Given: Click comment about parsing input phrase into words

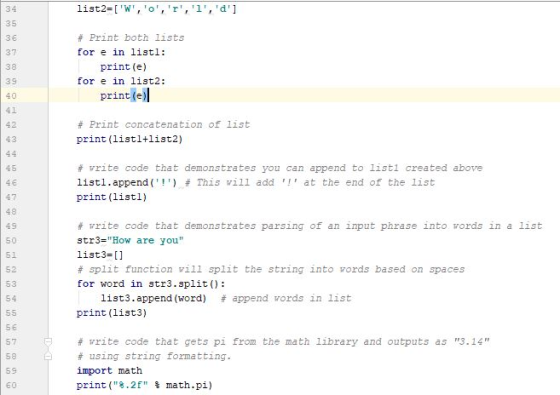Looking at the screenshot, I should pos(310,226).
